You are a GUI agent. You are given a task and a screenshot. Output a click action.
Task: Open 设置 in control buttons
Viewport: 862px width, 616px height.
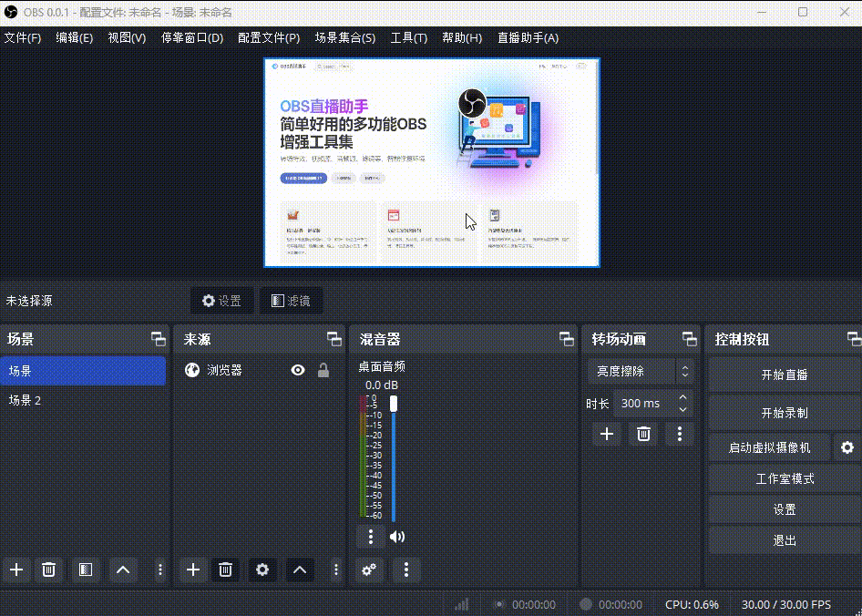pos(785,509)
